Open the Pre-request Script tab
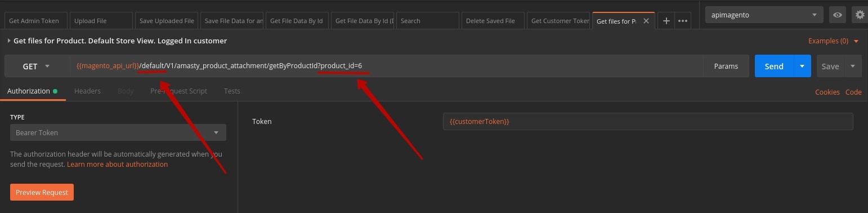The height and width of the screenshot is (213, 868). click(178, 91)
